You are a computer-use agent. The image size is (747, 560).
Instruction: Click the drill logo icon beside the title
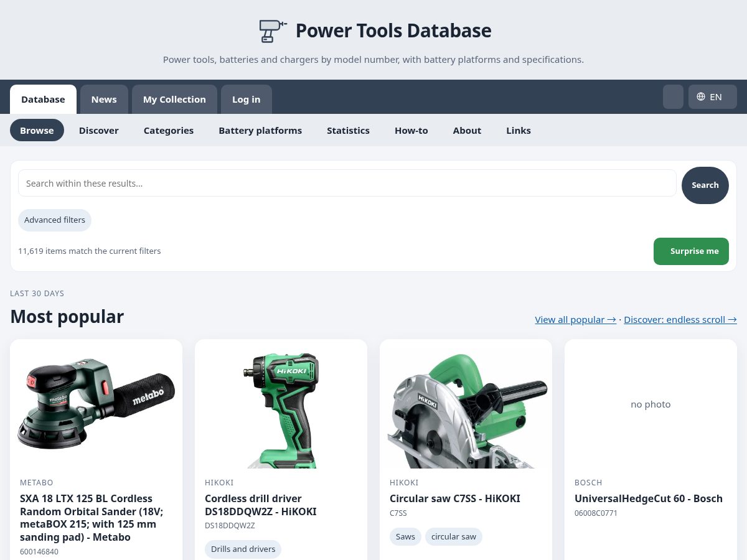point(273,30)
